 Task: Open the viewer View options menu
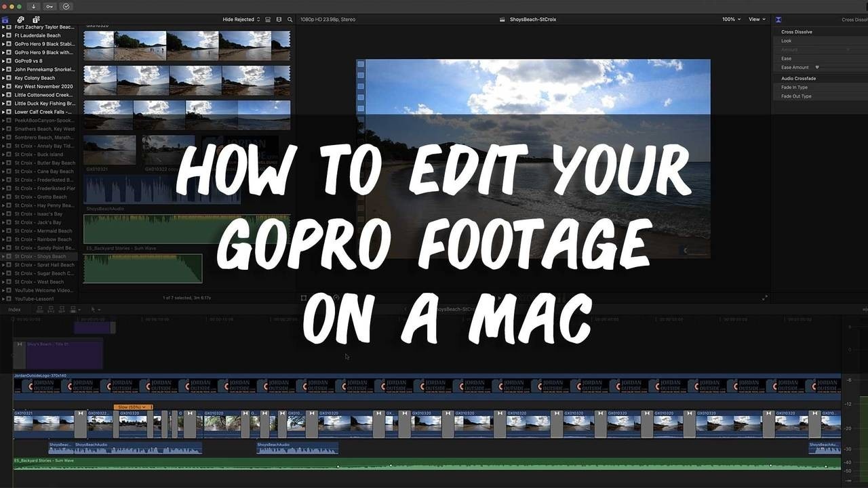(757, 20)
